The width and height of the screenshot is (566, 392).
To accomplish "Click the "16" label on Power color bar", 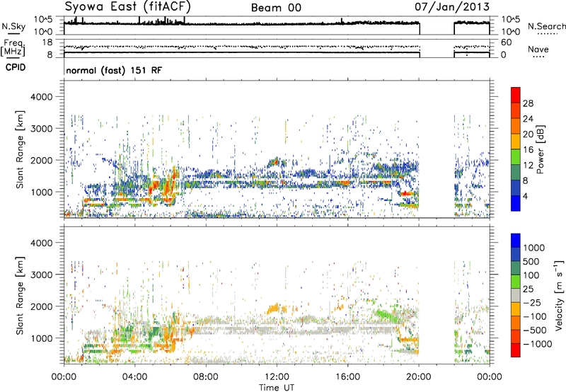I will pos(528,150).
